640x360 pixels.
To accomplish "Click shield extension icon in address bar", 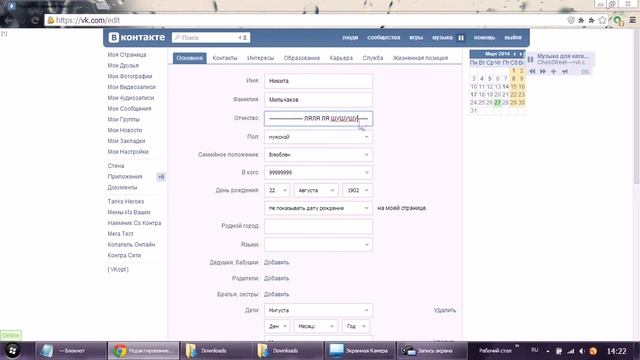I will click(571, 20).
